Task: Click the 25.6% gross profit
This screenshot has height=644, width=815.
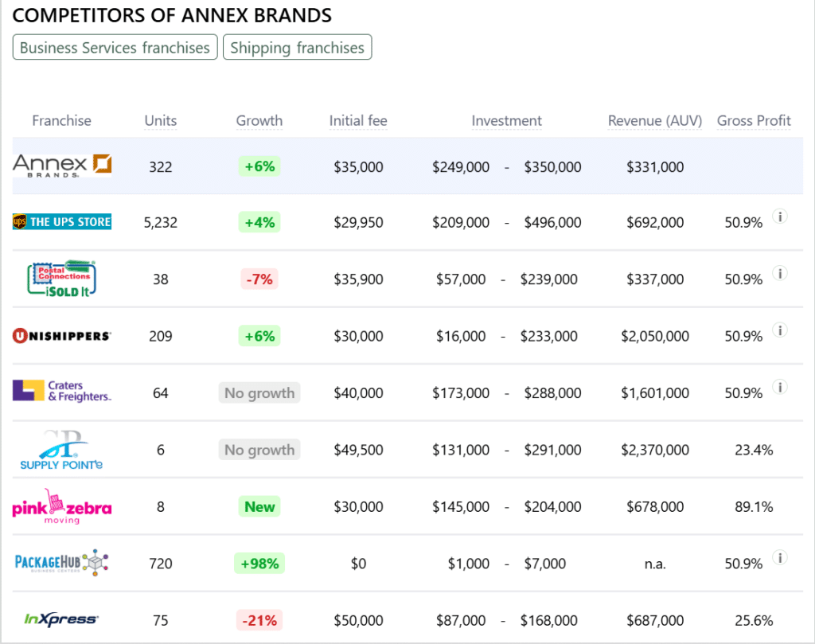Action: tap(754, 620)
